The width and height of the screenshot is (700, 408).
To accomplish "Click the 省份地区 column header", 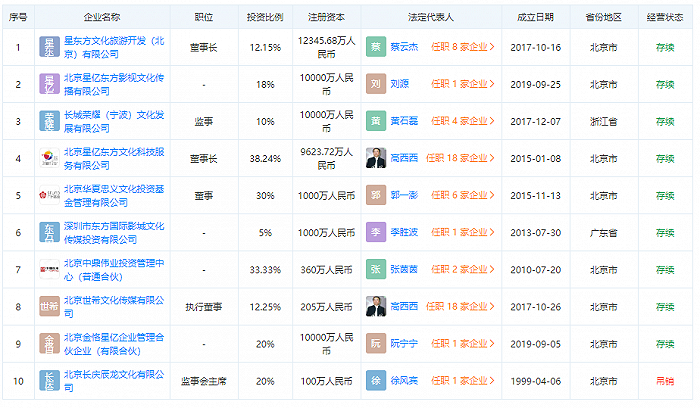I will coord(604,17).
